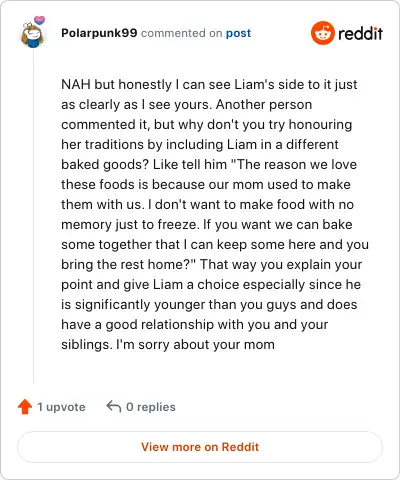
Task: Click the word 'NAH' starting the comment
Action: [76, 84]
